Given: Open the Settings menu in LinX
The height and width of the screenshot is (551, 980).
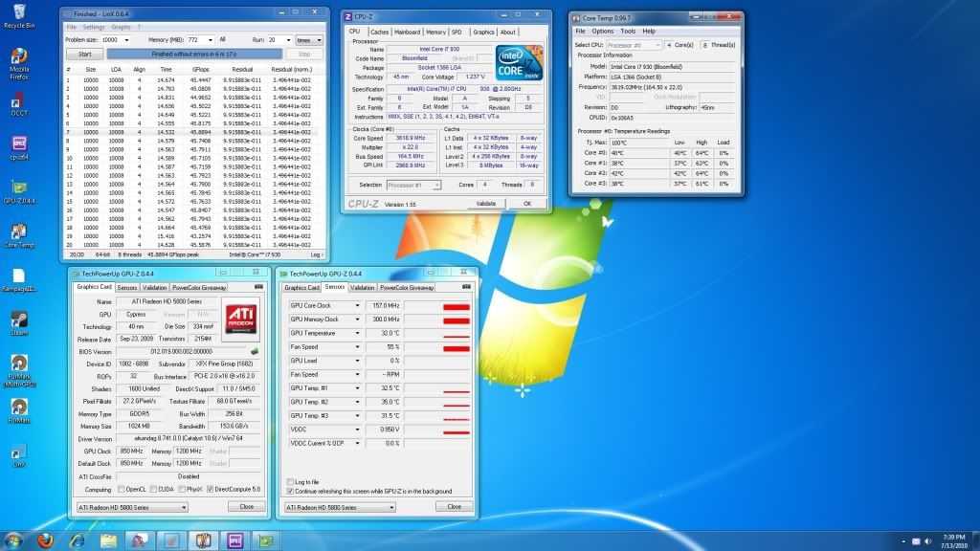Looking at the screenshot, I should click(94, 27).
